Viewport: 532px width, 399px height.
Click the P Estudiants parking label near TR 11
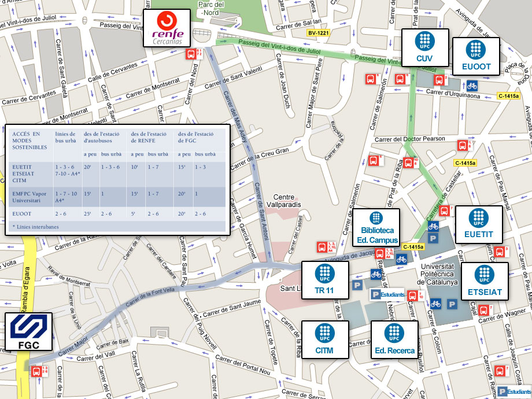click(x=387, y=295)
